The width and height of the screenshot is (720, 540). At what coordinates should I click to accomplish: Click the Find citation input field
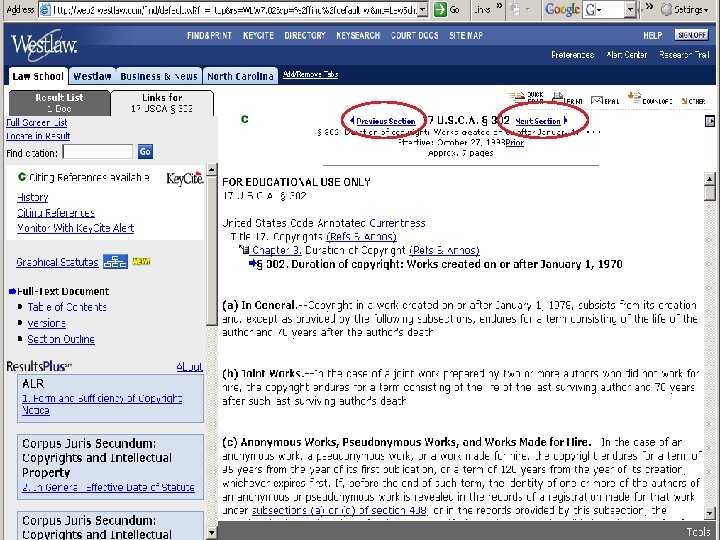coord(98,152)
